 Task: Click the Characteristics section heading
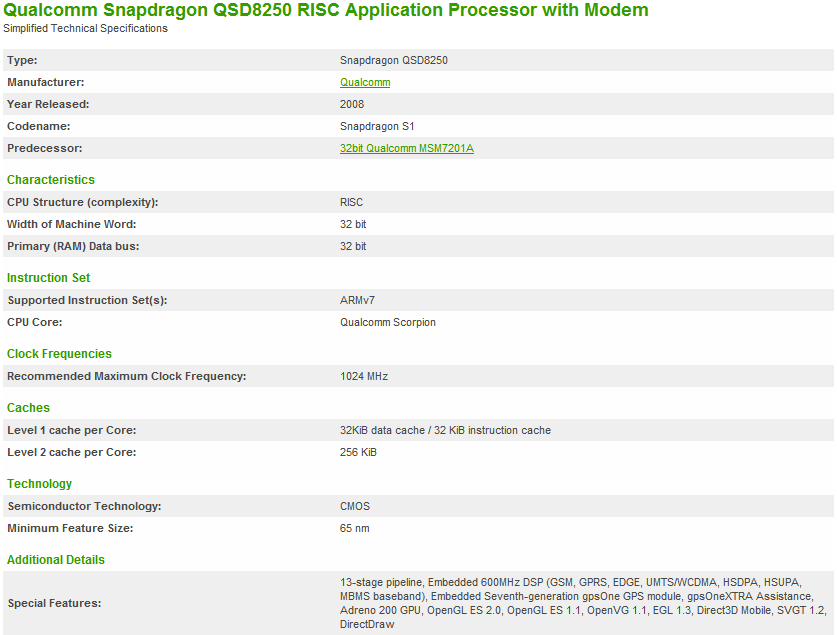[51, 180]
